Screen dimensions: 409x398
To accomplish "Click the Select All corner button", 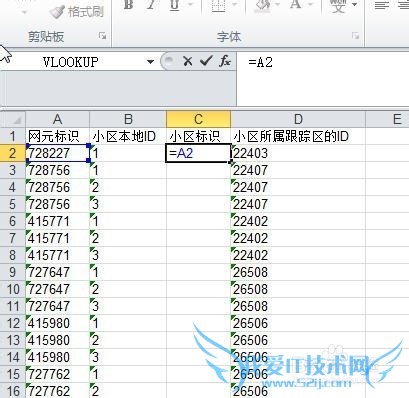I will coord(13,119).
